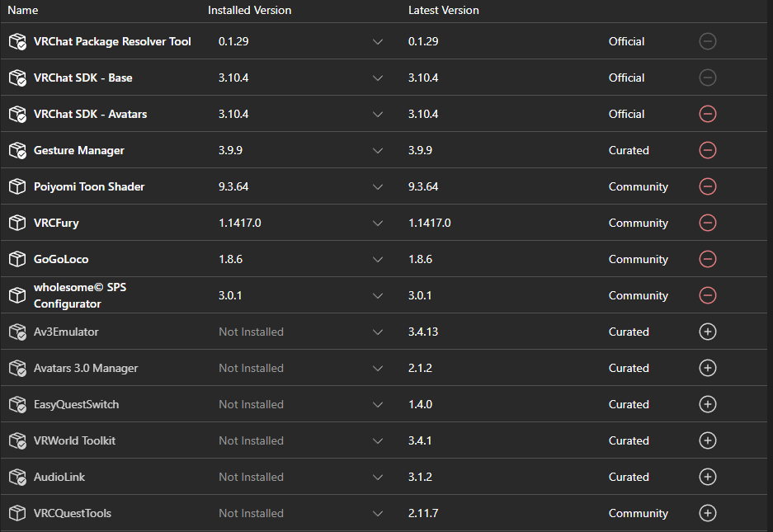Open version dropdown for Gesture Manager
This screenshot has width=773, height=532.
[x=378, y=150]
